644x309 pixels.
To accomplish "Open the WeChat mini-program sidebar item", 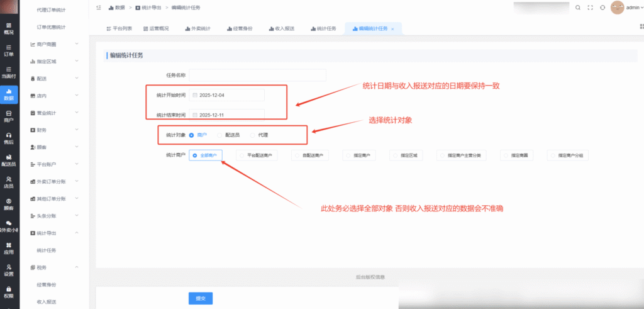I will (x=9, y=227).
